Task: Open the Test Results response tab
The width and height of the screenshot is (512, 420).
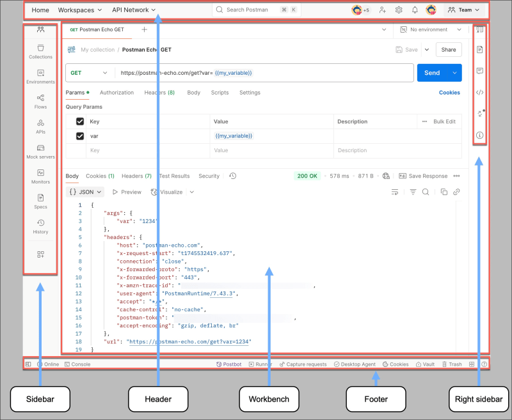Action: (x=174, y=176)
